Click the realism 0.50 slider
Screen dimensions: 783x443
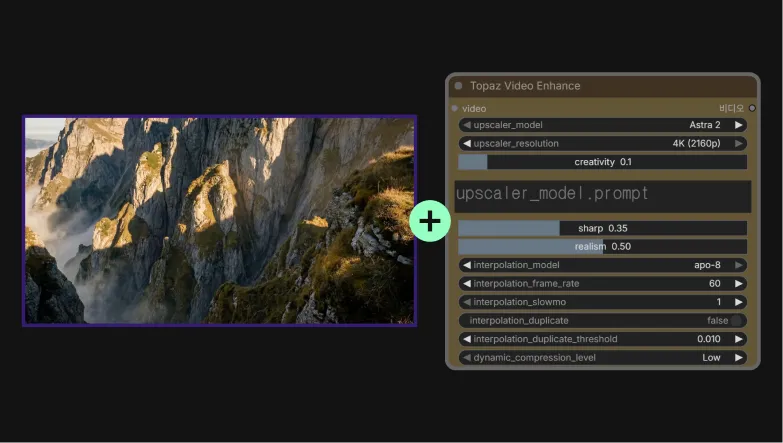(603, 247)
